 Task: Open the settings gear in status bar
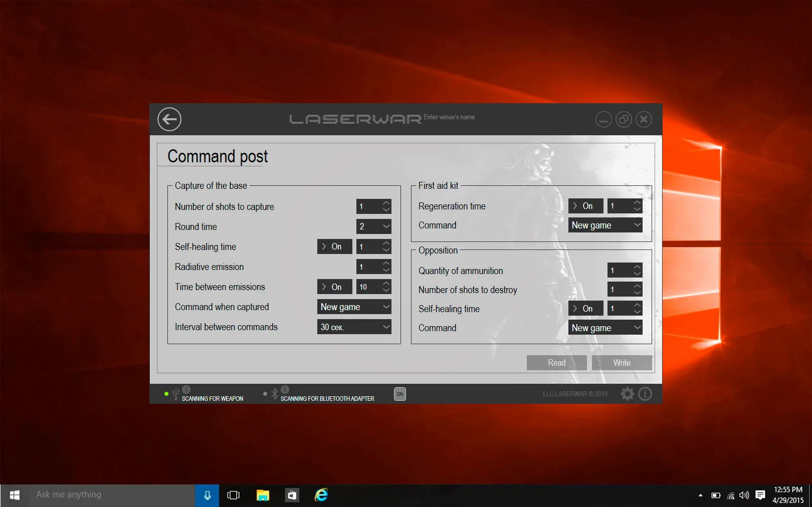pyautogui.click(x=627, y=394)
